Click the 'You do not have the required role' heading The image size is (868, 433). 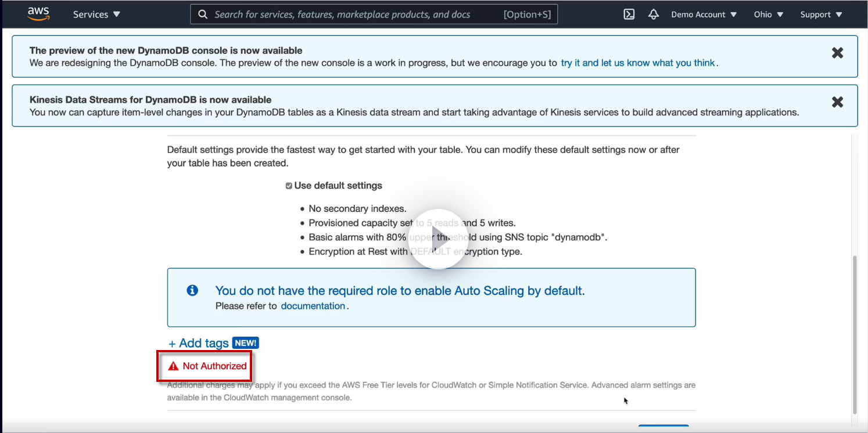pos(400,291)
